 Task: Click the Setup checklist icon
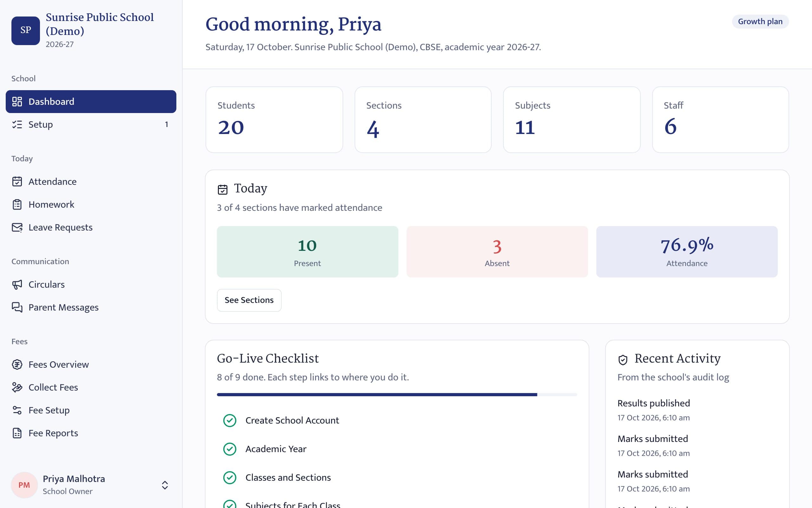click(17, 124)
